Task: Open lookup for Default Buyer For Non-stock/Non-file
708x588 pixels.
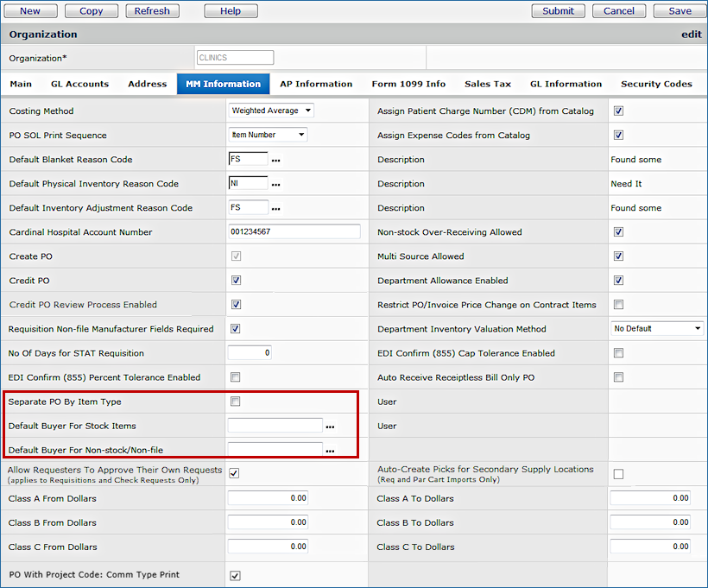Action: pyautogui.click(x=330, y=451)
